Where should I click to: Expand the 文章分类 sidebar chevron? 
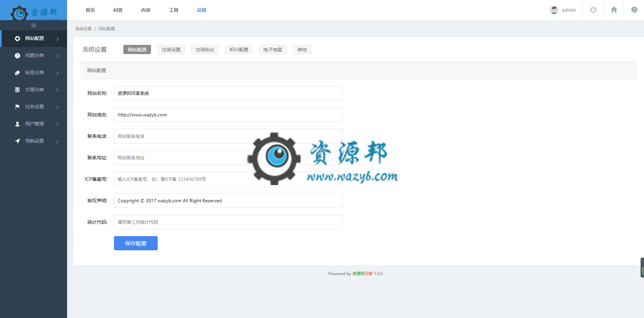[x=57, y=90]
